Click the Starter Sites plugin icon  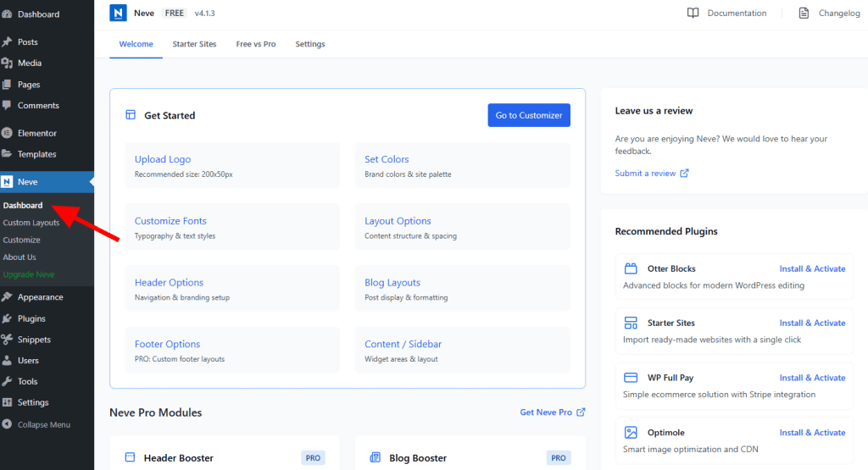(x=631, y=323)
